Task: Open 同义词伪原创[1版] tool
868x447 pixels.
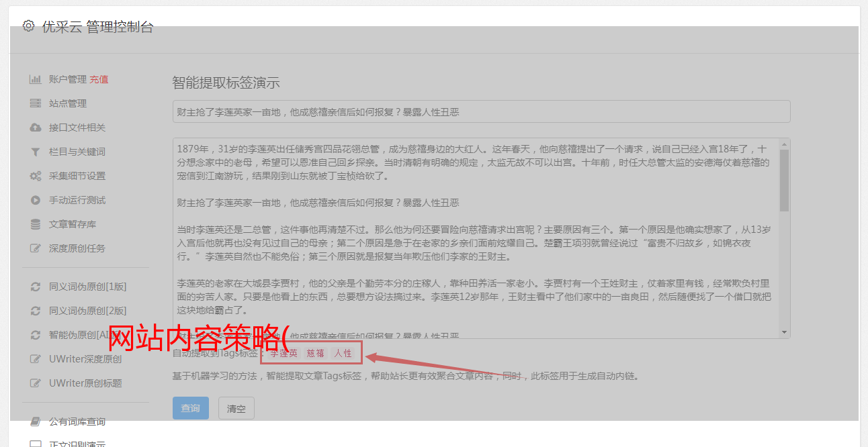Action: [88, 287]
